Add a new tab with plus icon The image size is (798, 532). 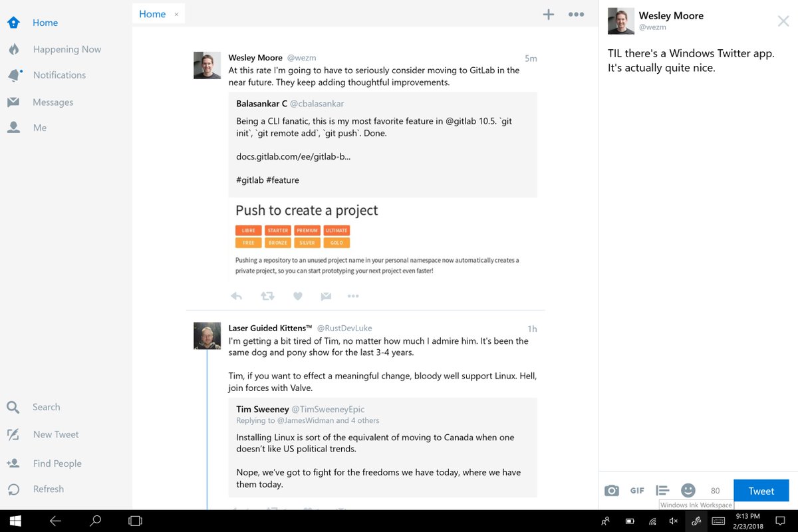tap(549, 14)
